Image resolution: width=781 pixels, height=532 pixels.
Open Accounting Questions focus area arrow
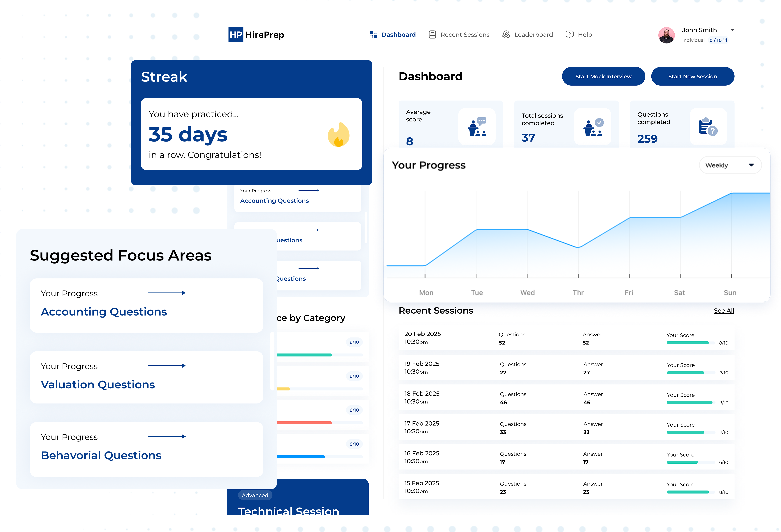[x=167, y=293]
